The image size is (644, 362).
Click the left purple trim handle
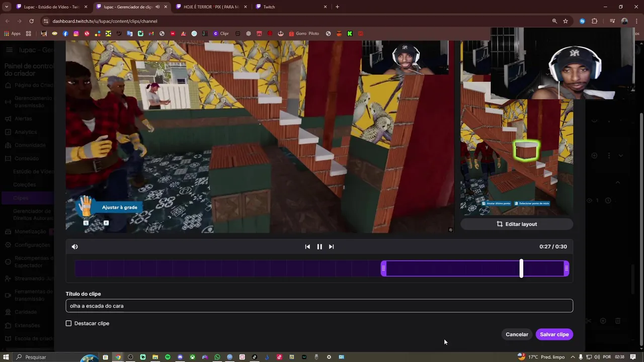[383, 268]
